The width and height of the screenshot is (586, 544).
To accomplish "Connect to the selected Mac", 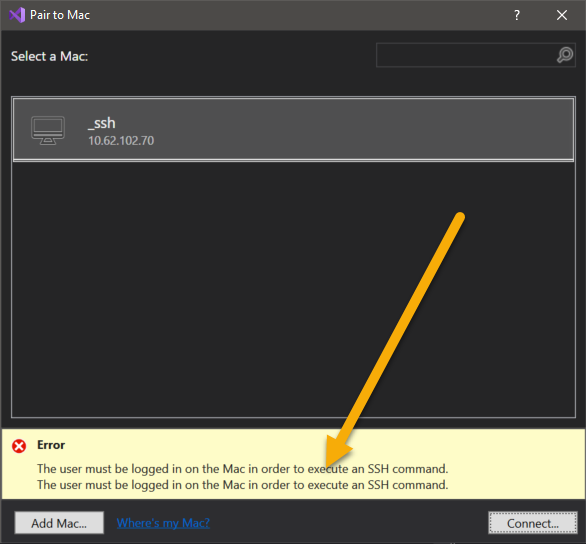I will pos(533,523).
